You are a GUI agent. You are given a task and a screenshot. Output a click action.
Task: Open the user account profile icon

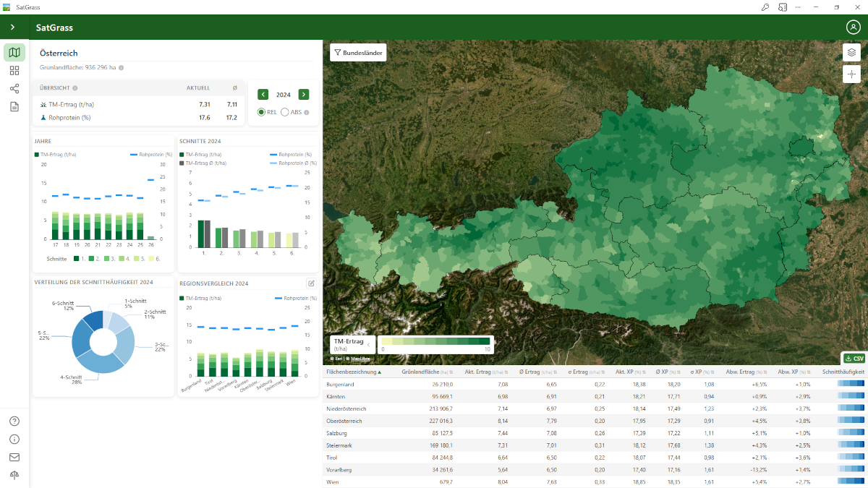click(853, 27)
